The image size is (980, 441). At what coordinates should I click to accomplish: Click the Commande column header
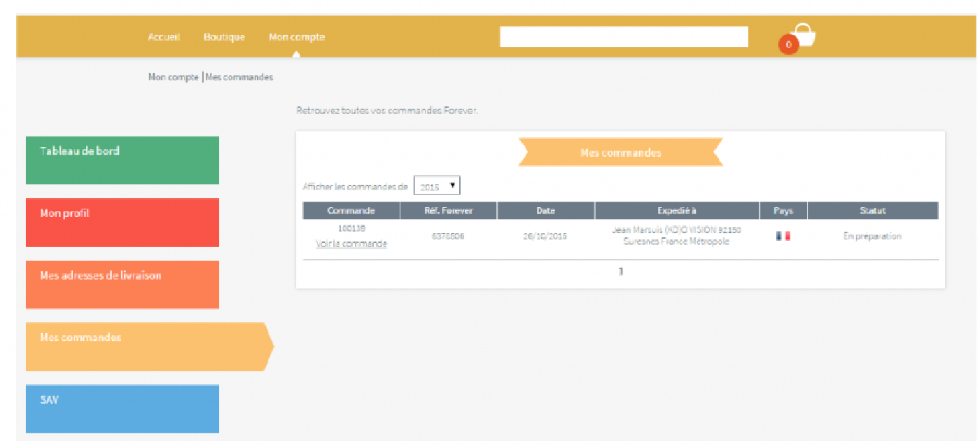coord(351,211)
